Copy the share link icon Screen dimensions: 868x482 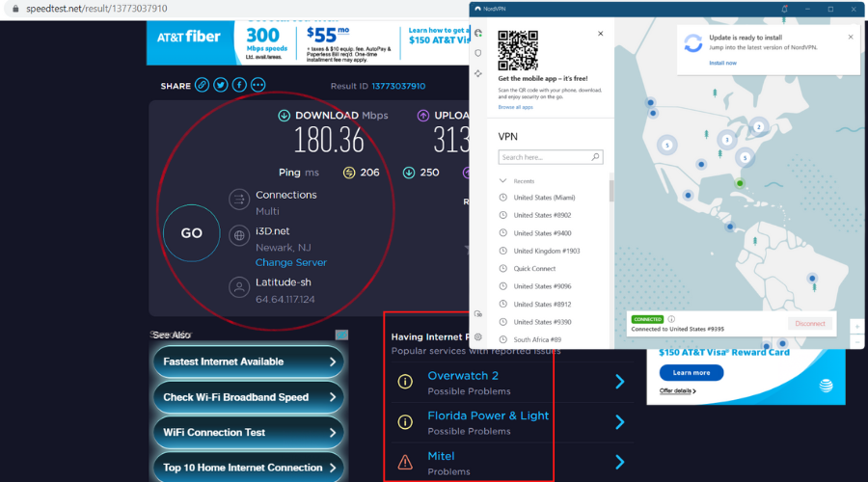click(x=202, y=85)
